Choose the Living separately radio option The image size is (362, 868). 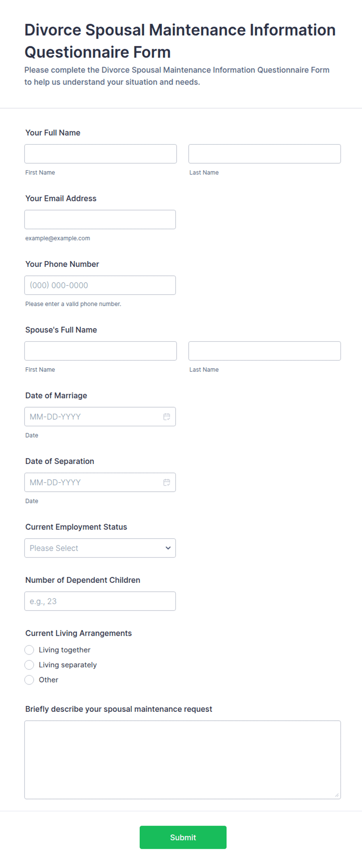pos(29,665)
